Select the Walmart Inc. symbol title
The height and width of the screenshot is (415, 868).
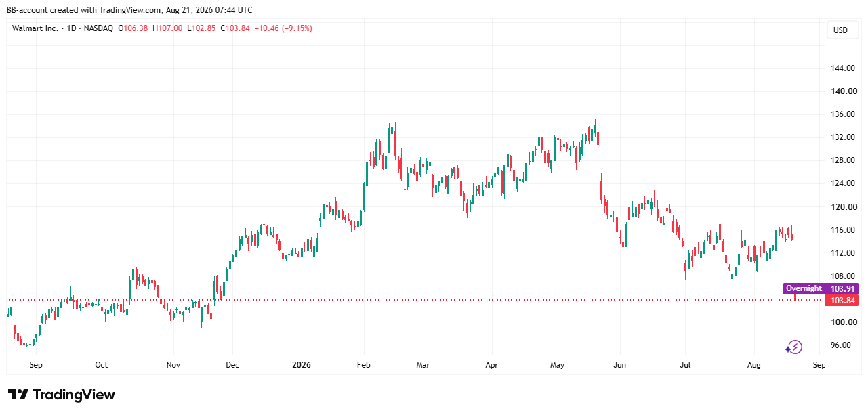coord(34,28)
